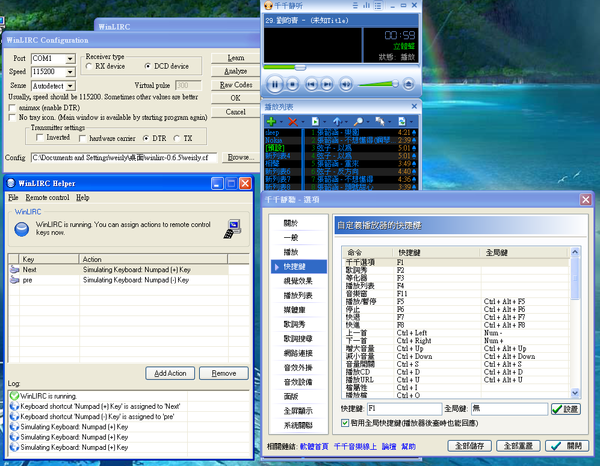Open the Sense Autodetect dropdown
The height and width of the screenshot is (466, 600).
pos(70,87)
